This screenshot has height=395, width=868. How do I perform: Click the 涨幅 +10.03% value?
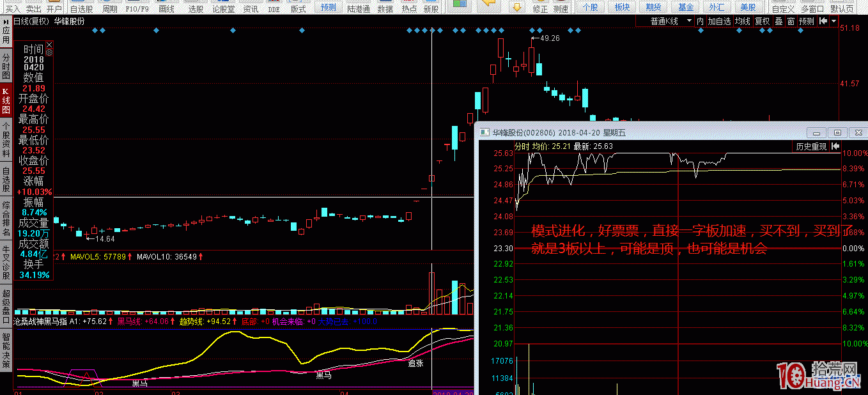click(34, 192)
